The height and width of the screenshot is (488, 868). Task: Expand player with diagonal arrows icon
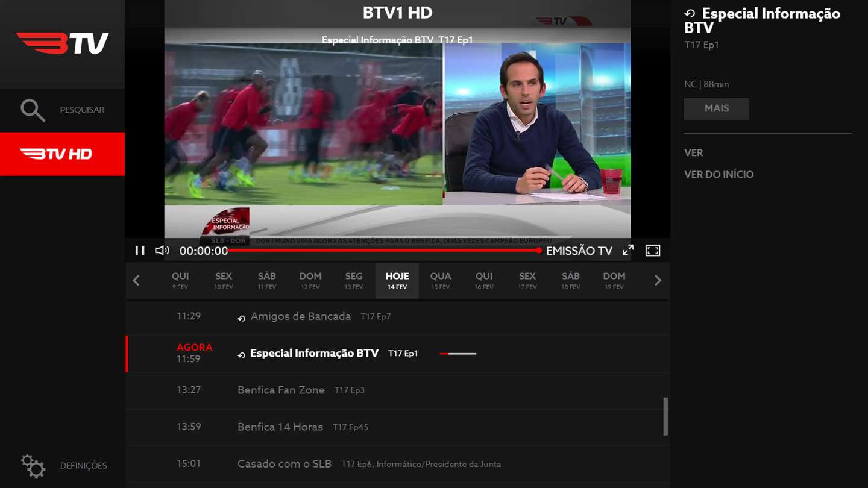[x=628, y=250]
